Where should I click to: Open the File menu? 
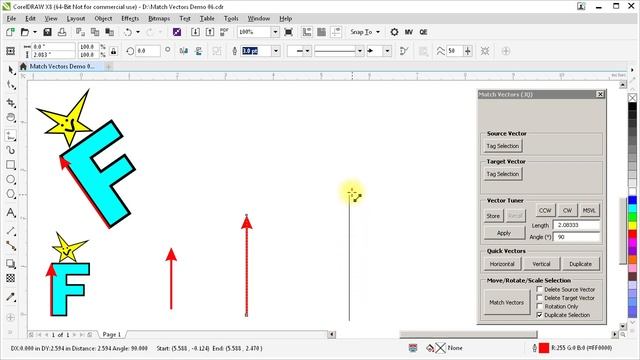point(11,18)
